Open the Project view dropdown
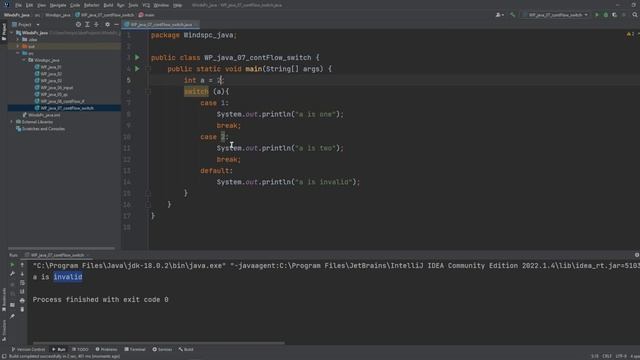 (26, 24)
